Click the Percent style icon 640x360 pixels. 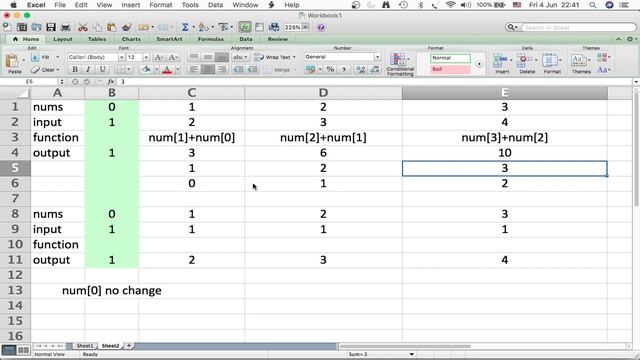click(x=330, y=69)
